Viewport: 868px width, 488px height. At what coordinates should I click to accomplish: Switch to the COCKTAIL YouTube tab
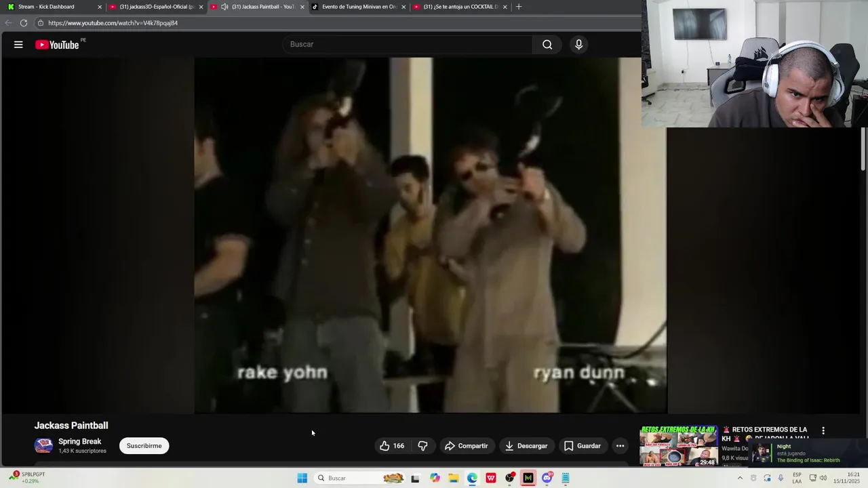[x=460, y=7]
